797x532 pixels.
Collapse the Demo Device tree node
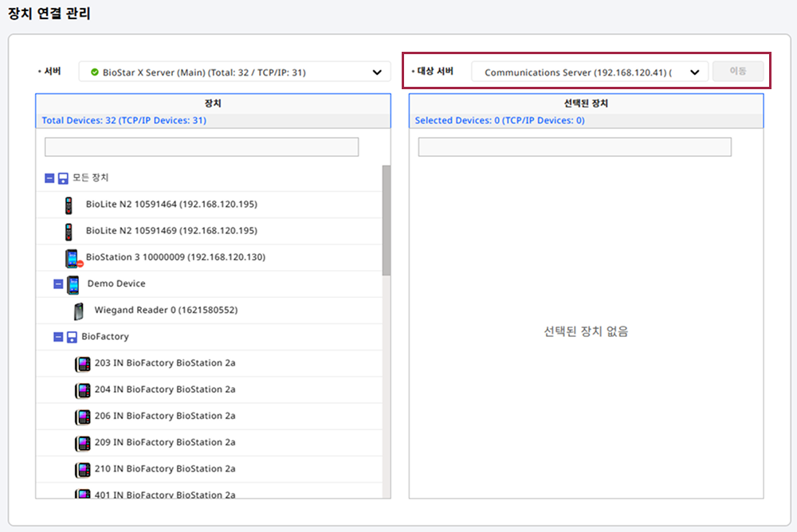pos(58,284)
